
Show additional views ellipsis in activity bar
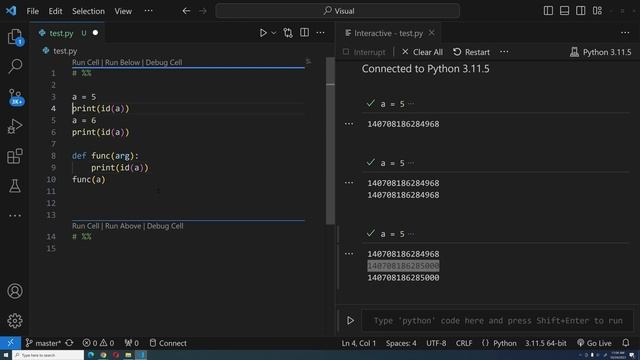(x=15, y=216)
